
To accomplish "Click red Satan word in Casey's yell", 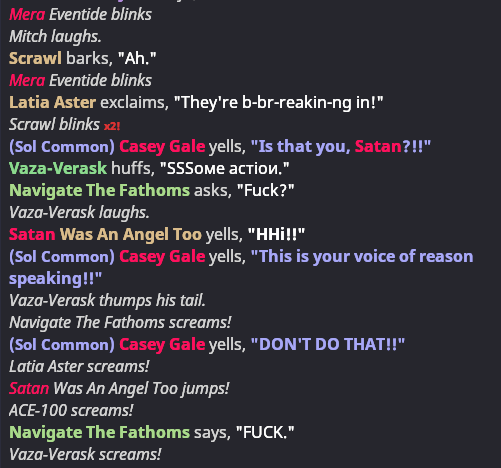I will point(378,146).
